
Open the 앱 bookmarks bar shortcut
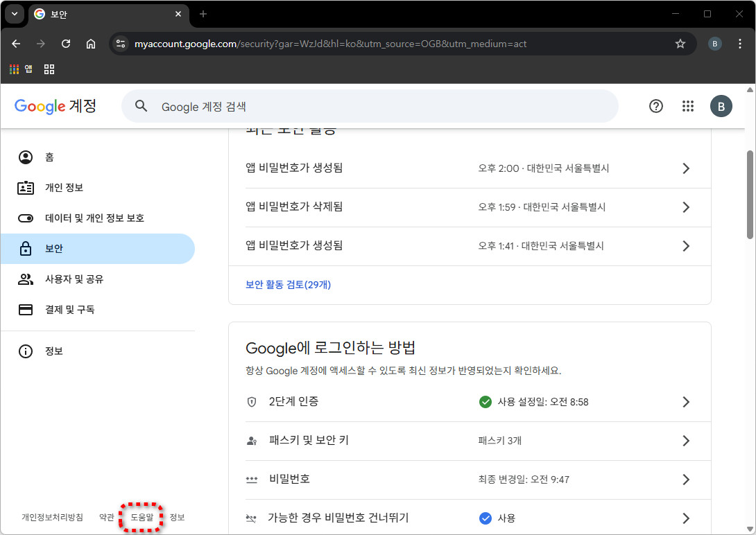click(x=21, y=69)
